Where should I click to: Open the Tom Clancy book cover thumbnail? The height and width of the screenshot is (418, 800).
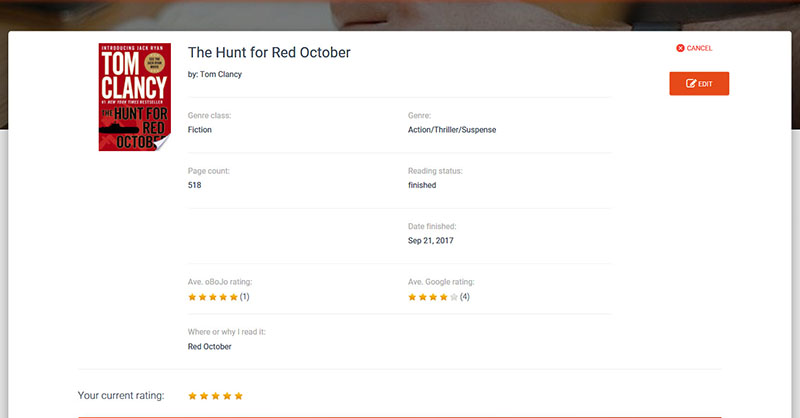pyautogui.click(x=135, y=97)
